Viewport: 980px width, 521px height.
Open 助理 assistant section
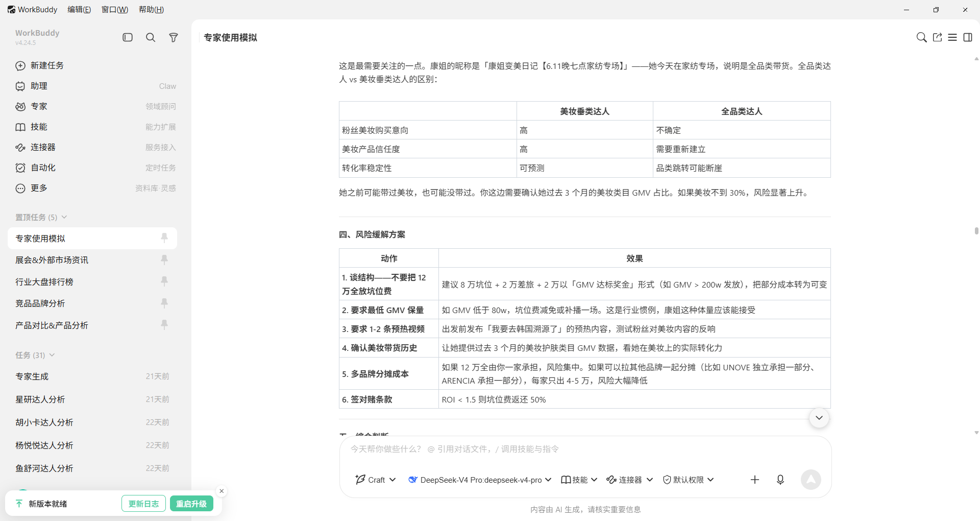tap(95, 86)
